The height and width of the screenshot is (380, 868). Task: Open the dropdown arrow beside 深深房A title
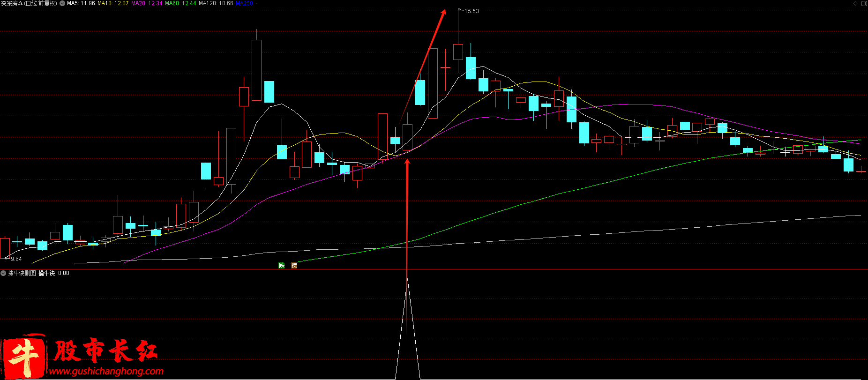coord(62,3)
